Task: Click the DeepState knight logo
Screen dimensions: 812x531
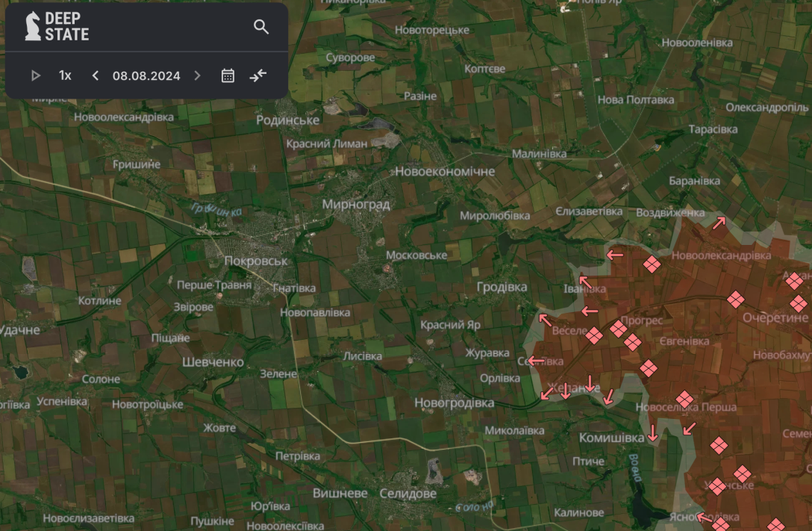Action: [x=33, y=26]
